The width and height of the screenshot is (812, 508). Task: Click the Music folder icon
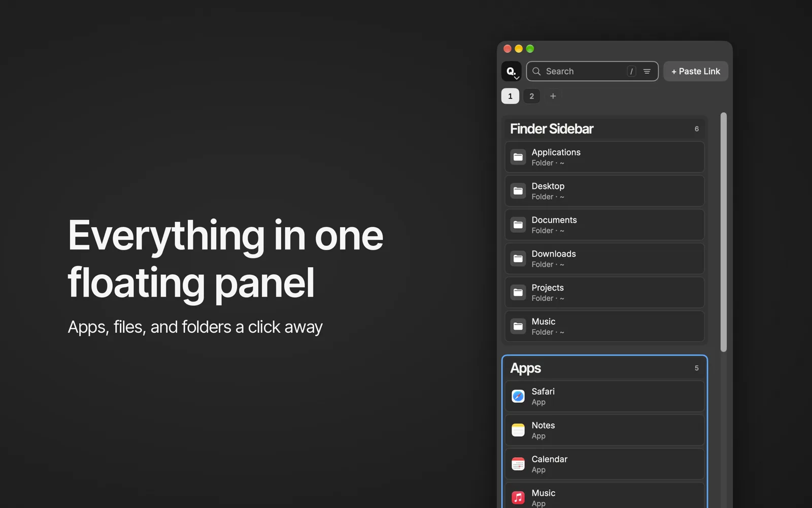(x=518, y=326)
